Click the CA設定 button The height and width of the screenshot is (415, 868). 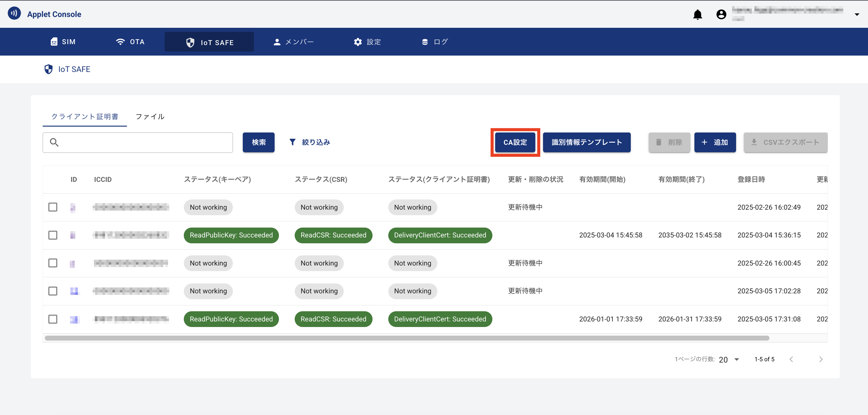click(x=515, y=142)
